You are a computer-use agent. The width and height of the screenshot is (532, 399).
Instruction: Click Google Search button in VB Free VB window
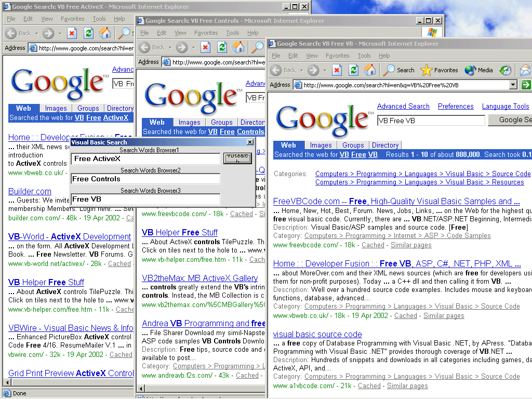click(x=510, y=120)
